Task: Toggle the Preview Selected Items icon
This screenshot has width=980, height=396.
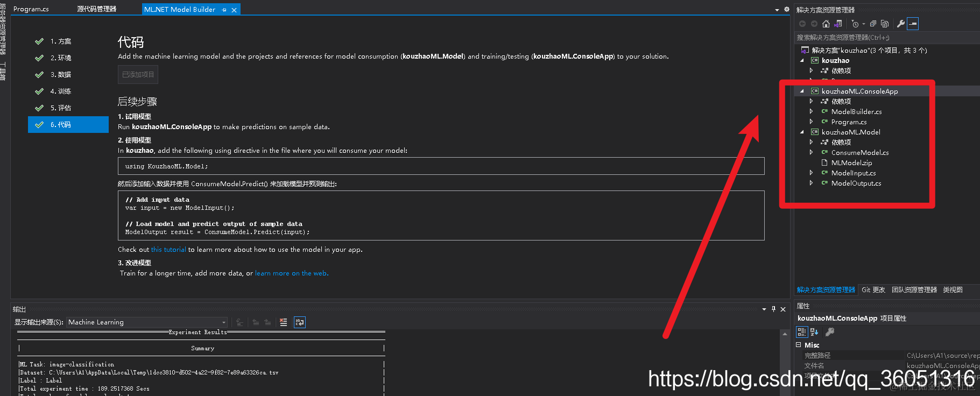Action: [x=913, y=24]
